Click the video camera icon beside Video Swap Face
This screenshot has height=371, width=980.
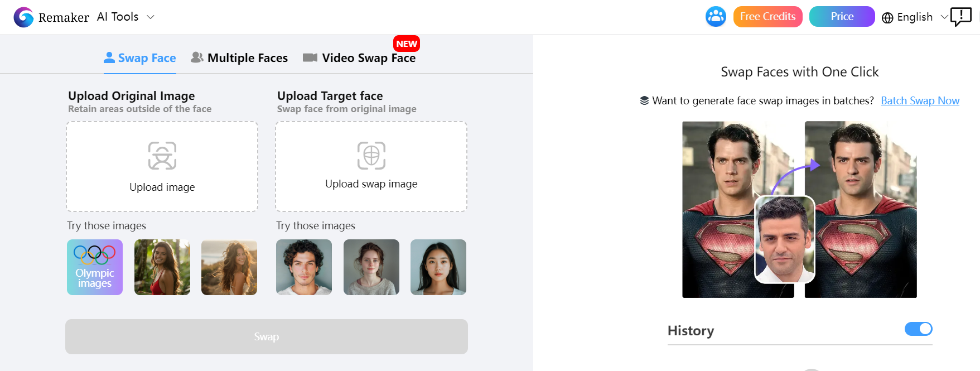click(x=310, y=57)
